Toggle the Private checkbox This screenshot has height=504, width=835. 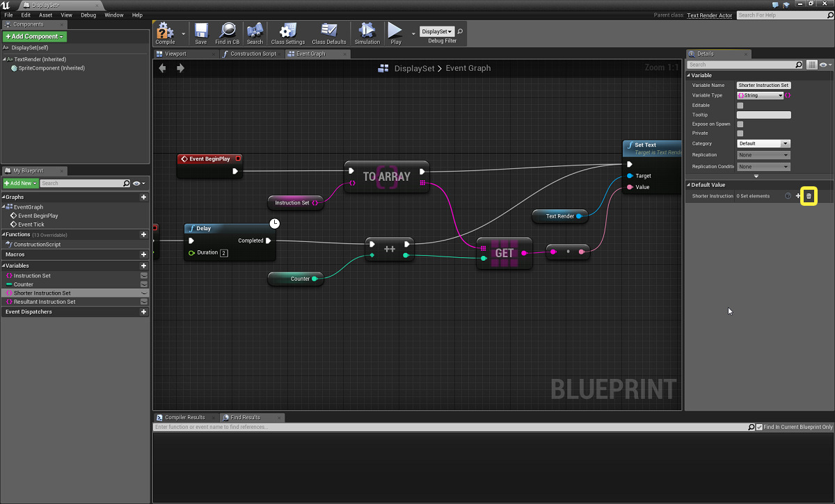(x=741, y=133)
